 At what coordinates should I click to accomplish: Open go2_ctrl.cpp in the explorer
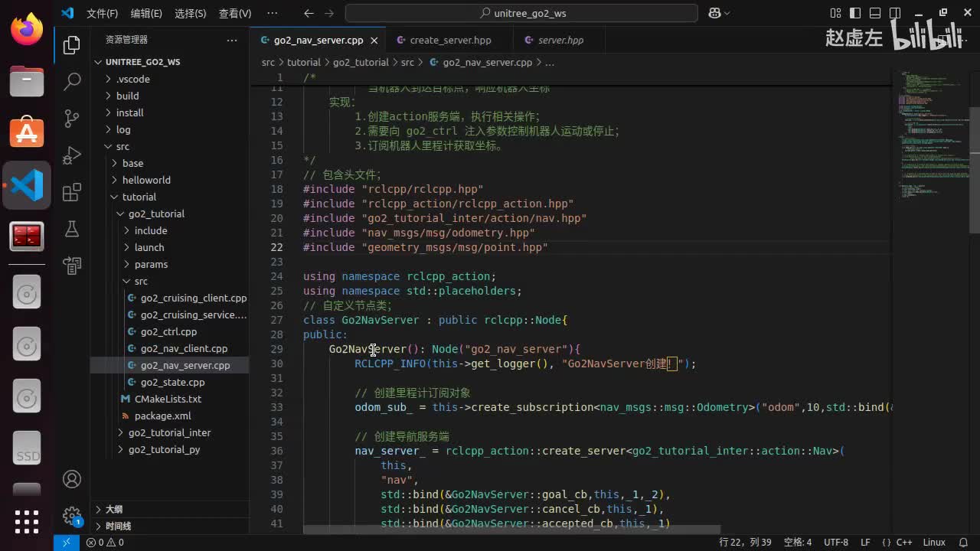[168, 331]
